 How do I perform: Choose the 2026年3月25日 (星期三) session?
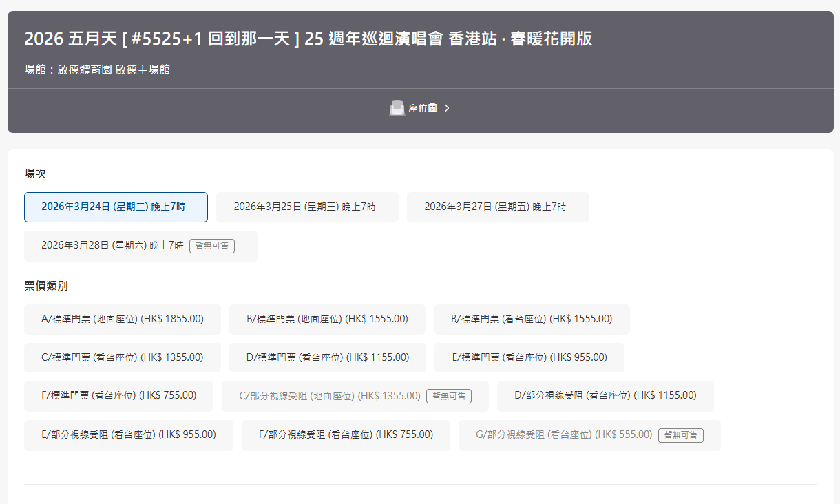[307, 207]
